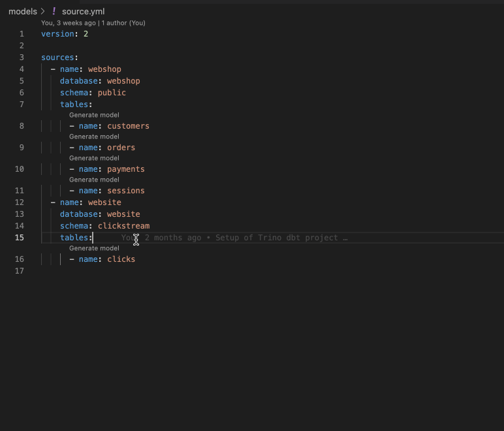Open the models breadcrumb folder
Image resolution: width=504 pixels, height=431 pixels.
tap(23, 12)
